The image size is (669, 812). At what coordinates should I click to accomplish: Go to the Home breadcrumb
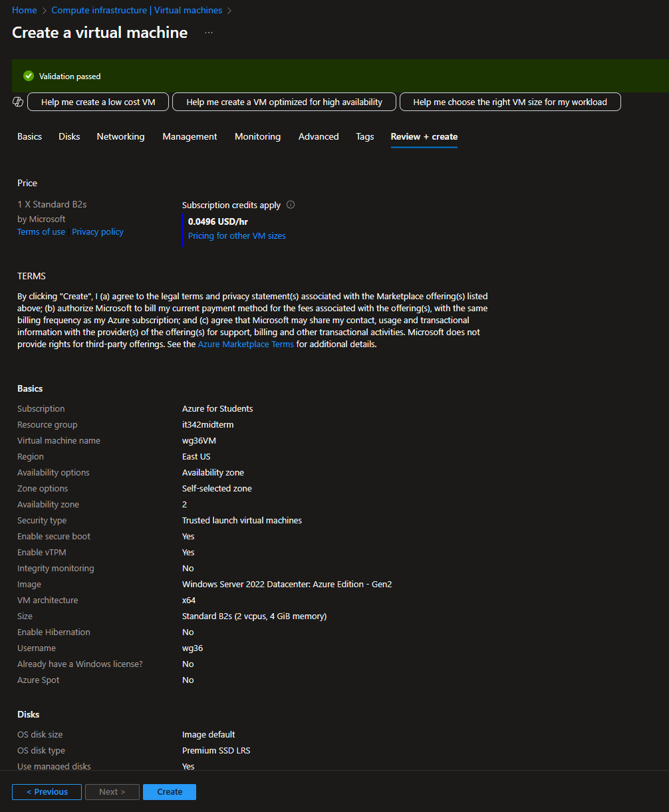25,11
